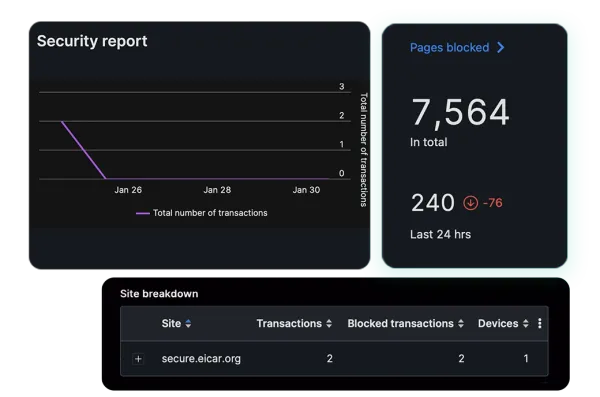This screenshot has height=397, width=600.
Task: Click the Jan 30 axis label
Action: pyautogui.click(x=306, y=190)
